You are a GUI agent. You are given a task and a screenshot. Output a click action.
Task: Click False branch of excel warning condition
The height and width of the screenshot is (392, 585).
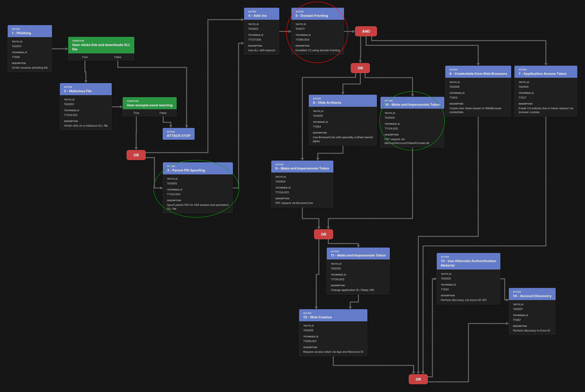[163, 112]
